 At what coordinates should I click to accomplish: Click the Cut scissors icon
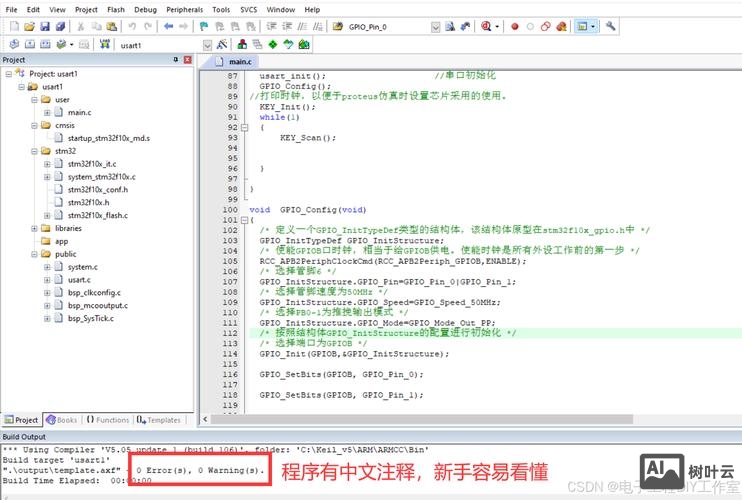click(80, 26)
